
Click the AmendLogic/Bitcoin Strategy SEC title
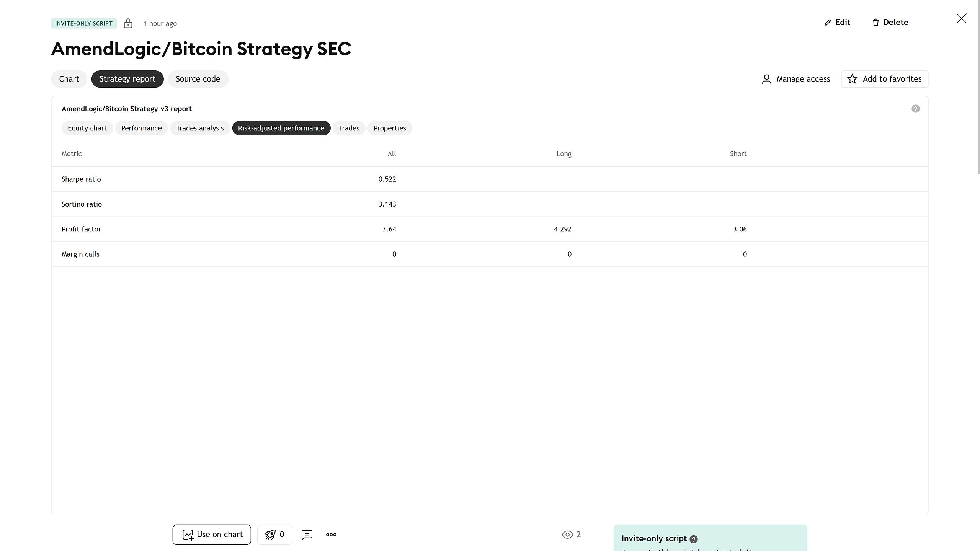coord(201,49)
